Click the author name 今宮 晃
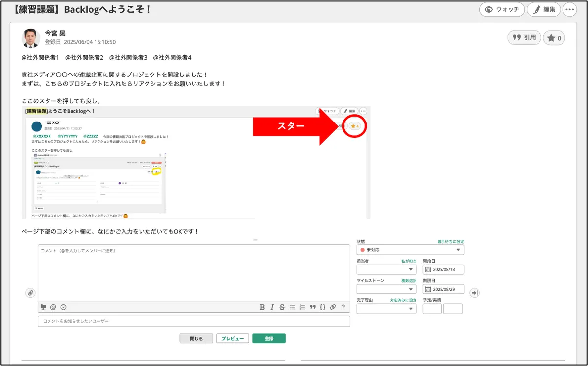 point(55,33)
